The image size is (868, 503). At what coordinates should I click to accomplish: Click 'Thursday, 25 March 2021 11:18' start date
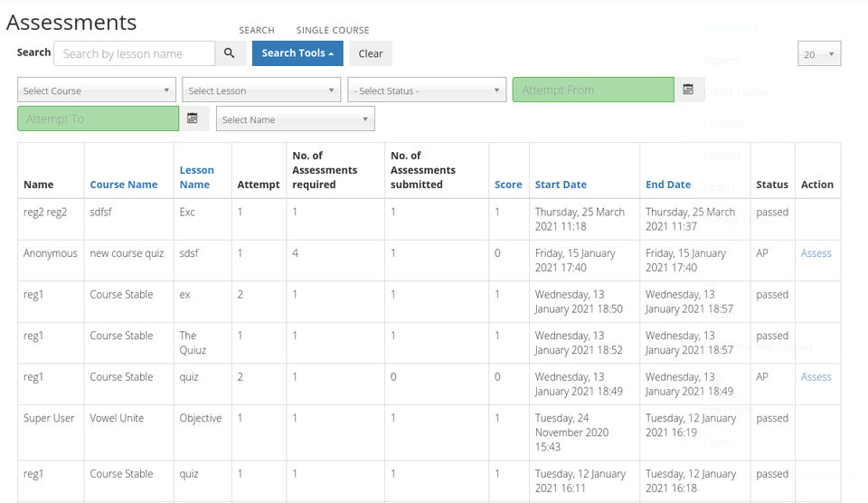pos(580,219)
